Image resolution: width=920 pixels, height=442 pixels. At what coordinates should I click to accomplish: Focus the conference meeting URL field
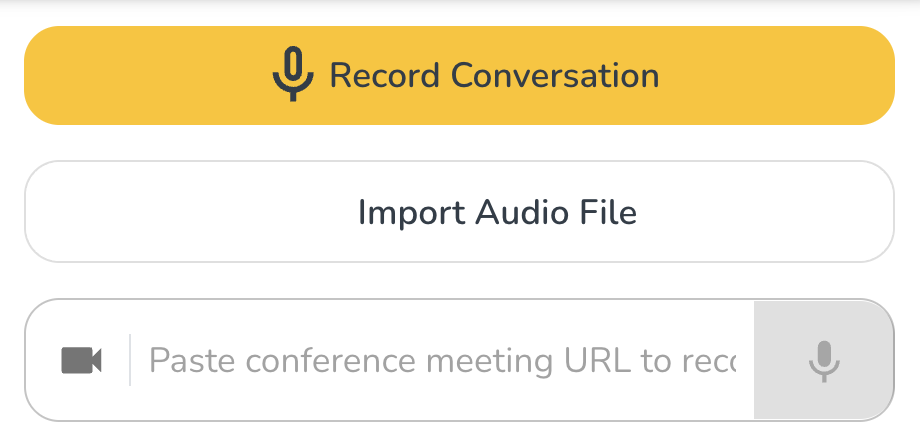442,360
